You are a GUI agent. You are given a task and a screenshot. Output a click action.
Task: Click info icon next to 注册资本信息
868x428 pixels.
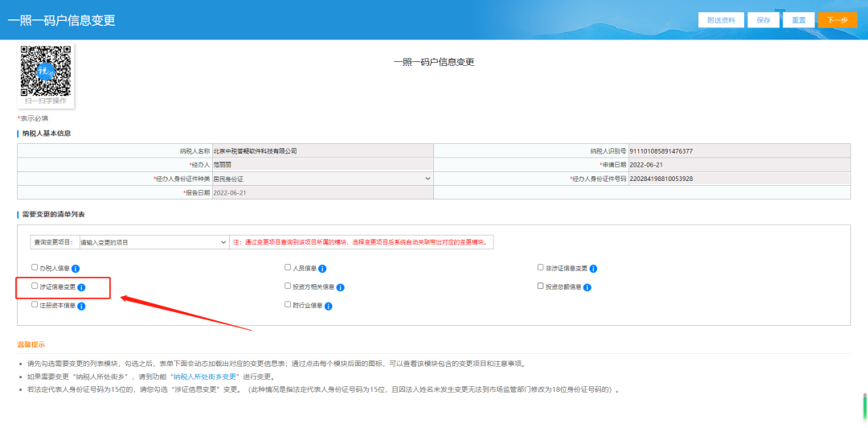tap(81, 306)
